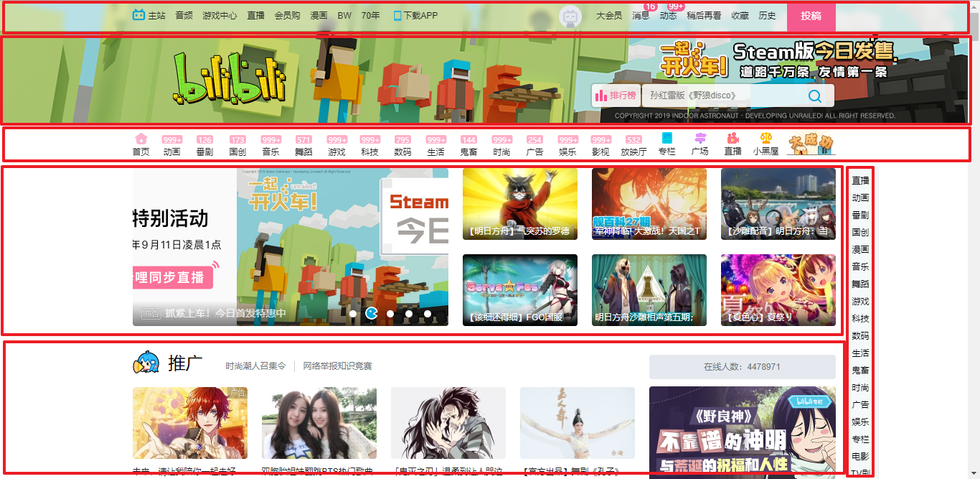
Task: Click the 在线人数：4478971 box
Action: pyautogui.click(x=743, y=366)
